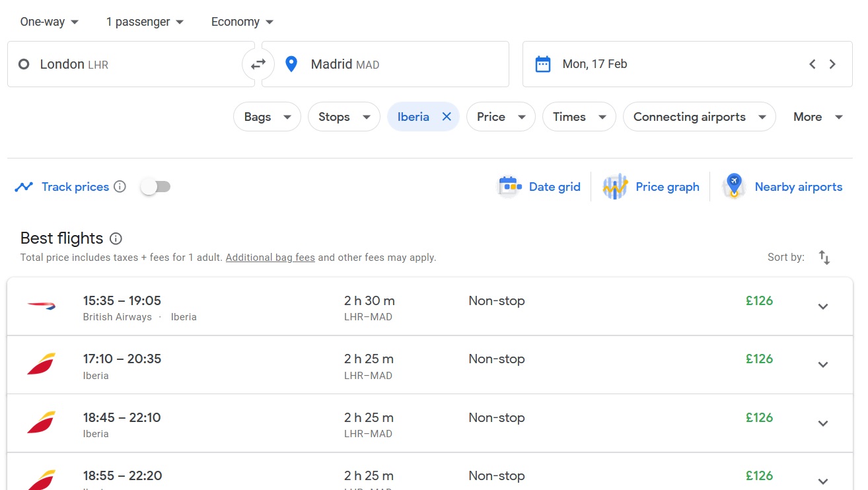868x490 pixels.
Task: Click Best flights info icon
Action: (116, 238)
